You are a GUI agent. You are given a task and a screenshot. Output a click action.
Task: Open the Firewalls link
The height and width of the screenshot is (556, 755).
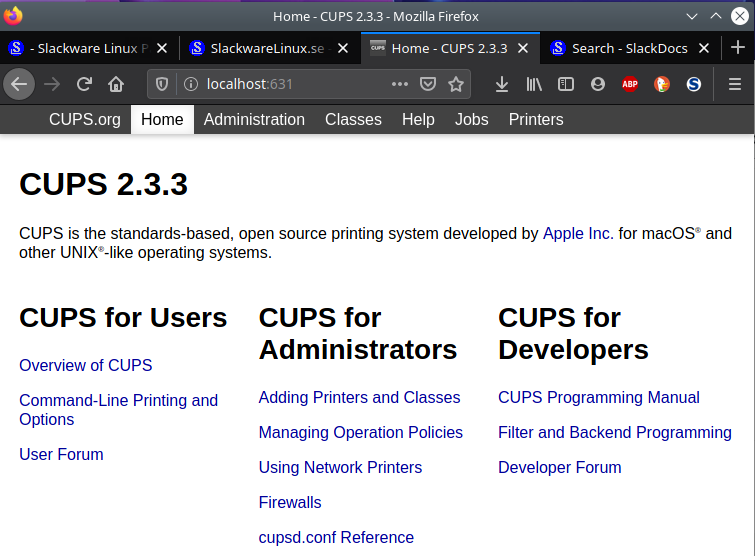290,503
